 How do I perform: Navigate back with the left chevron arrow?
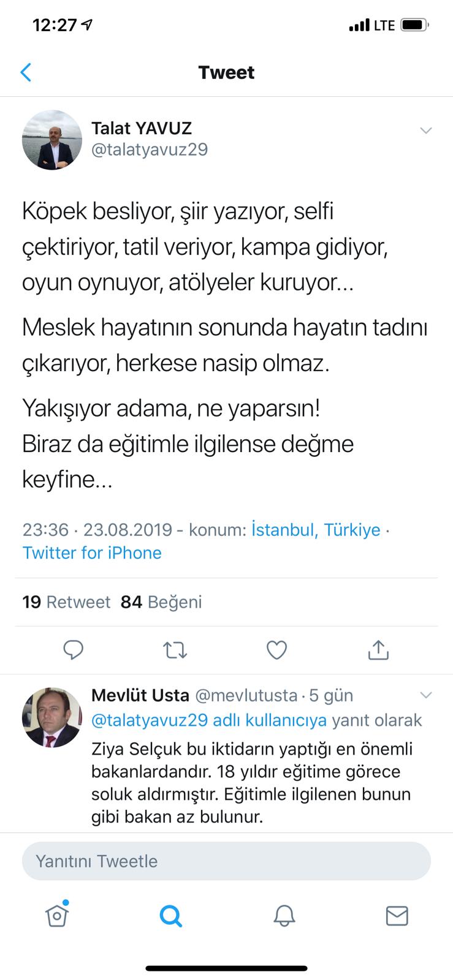click(26, 72)
